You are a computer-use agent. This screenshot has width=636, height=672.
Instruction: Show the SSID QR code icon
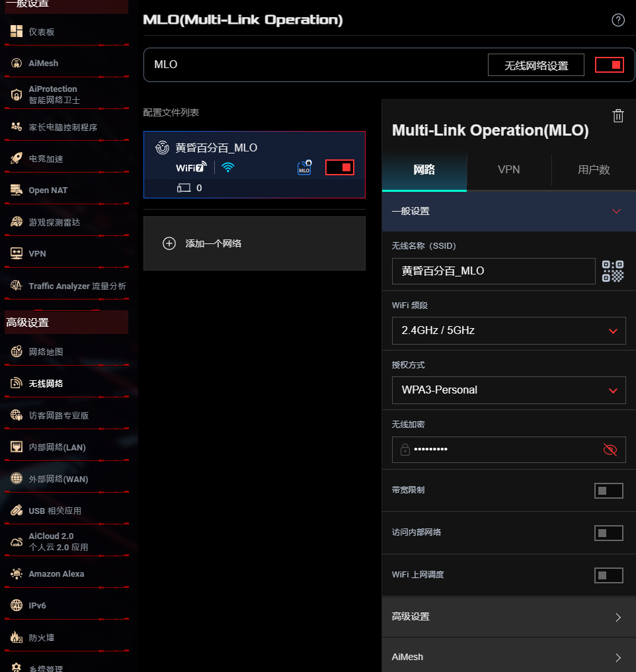tap(613, 271)
